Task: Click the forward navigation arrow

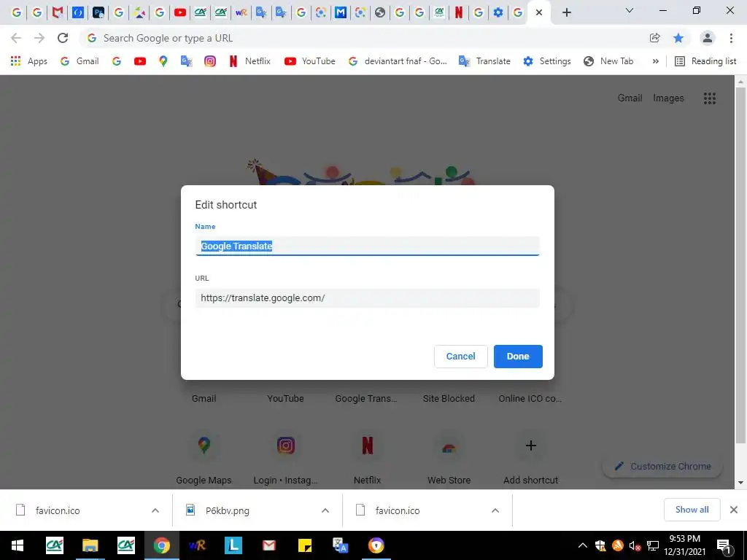Action: (39, 38)
